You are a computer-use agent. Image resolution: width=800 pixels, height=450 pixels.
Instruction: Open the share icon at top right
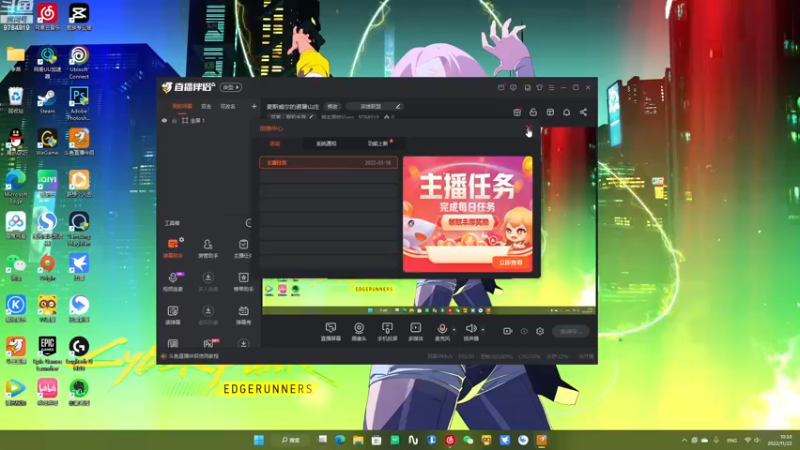click(x=583, y=112)
